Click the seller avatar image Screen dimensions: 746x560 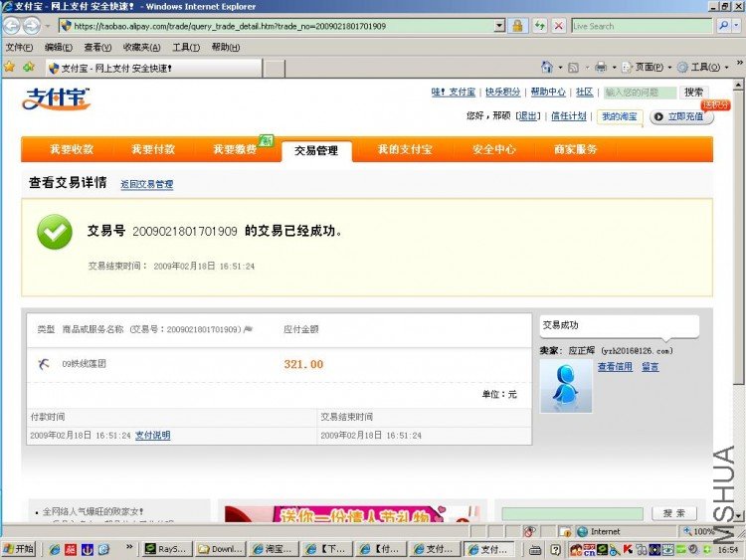(565, 386)
